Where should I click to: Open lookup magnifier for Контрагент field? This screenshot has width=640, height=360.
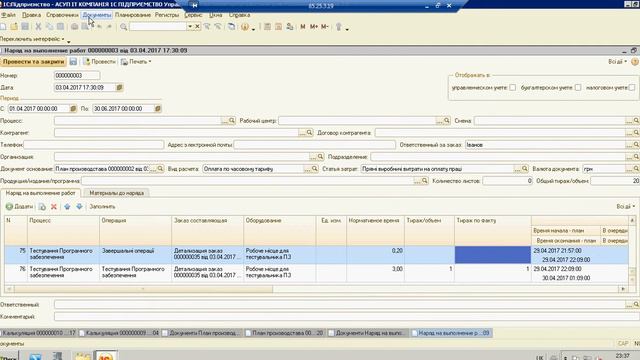(309, 133)
